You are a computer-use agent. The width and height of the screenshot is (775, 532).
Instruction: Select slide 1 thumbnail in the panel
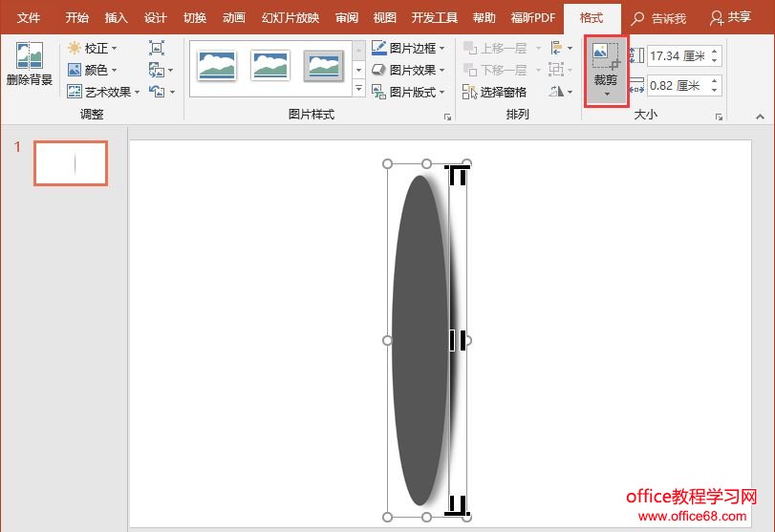pos(70,163)
